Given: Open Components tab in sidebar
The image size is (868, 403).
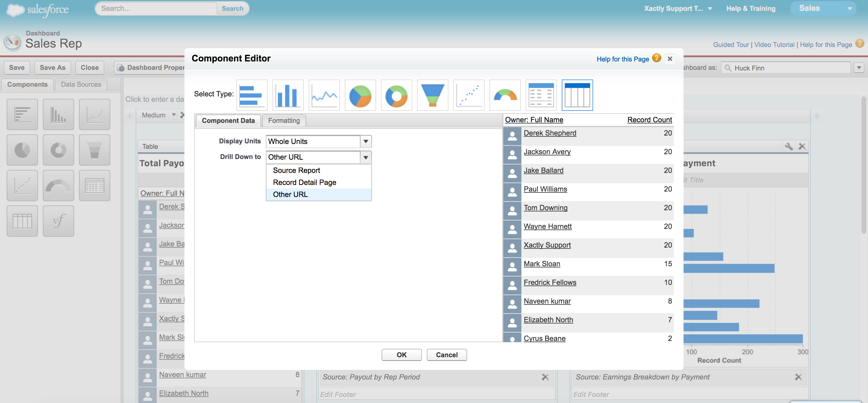Looking at the screenshot, I should (27, 85).
